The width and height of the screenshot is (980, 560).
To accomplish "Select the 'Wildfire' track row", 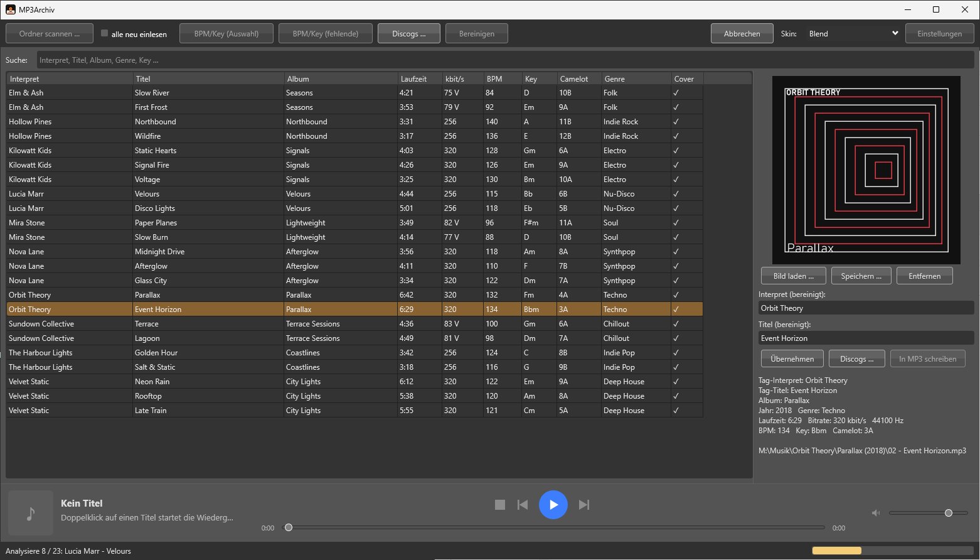I will (x=354, y=136).
